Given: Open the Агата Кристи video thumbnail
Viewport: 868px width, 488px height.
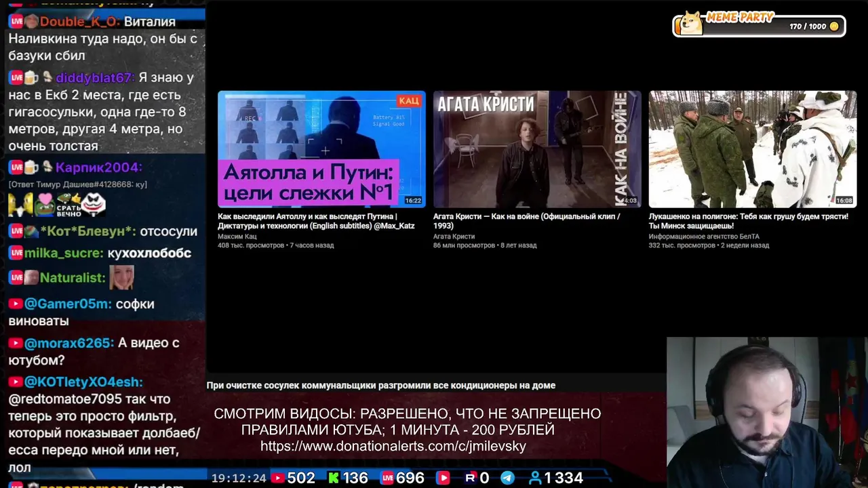Looking at the screenshot, I should [x=537, y=149].
